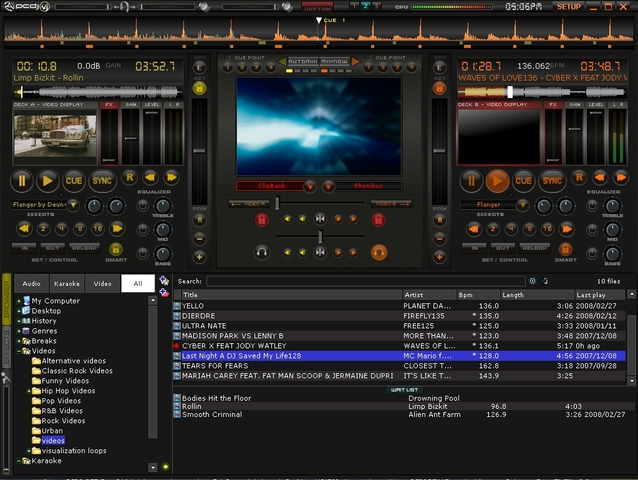Toggle Deck A key lock padlock
The width and height of the screenshot is (638, 480).
pyautogui.click(x=199, y=88)
